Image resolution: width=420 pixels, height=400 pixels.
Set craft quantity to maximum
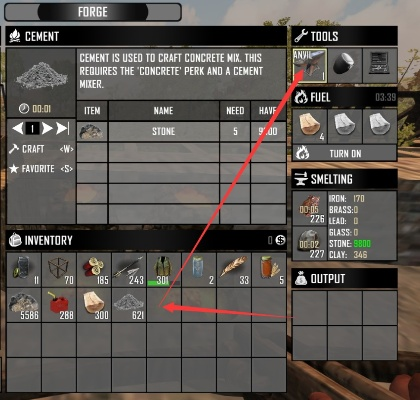(63, 128)
